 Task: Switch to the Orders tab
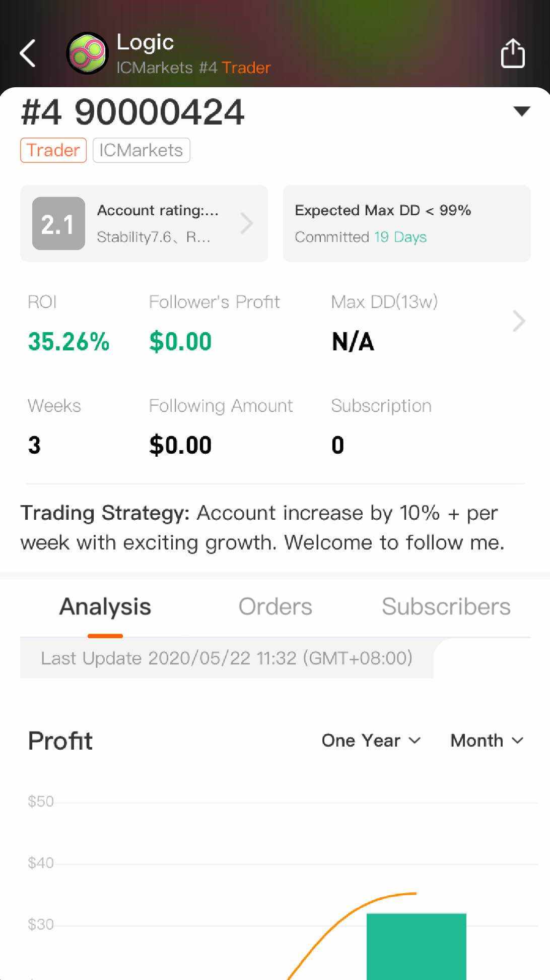click(275, 606)
